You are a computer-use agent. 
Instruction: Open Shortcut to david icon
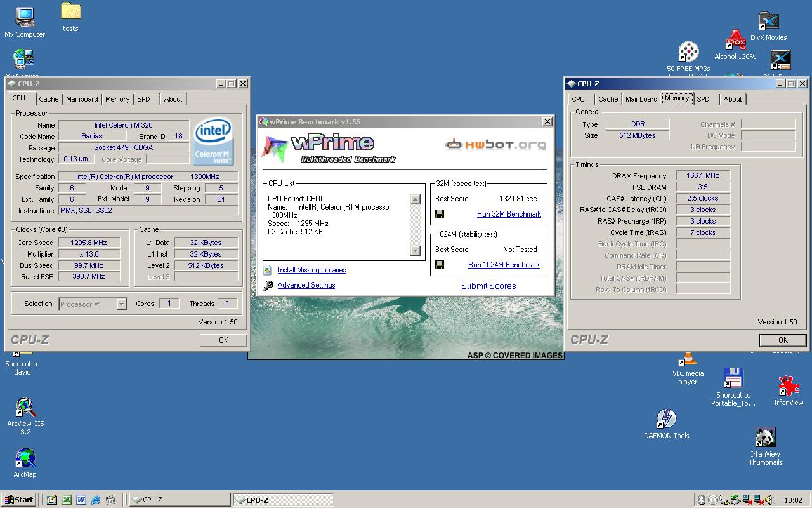coord(22,363)
